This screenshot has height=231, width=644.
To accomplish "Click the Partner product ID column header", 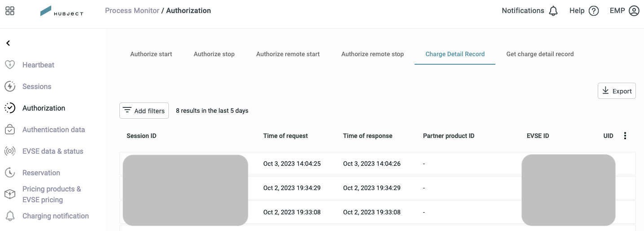I will [x=449, y=136].
